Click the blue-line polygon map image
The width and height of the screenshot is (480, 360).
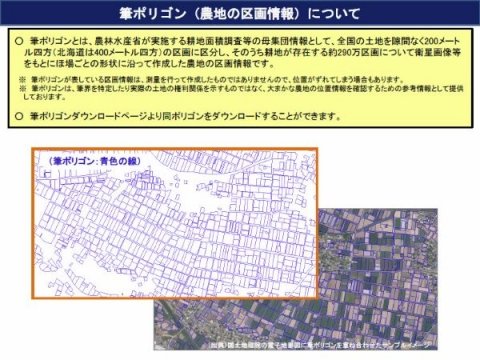tap(175, 223)
